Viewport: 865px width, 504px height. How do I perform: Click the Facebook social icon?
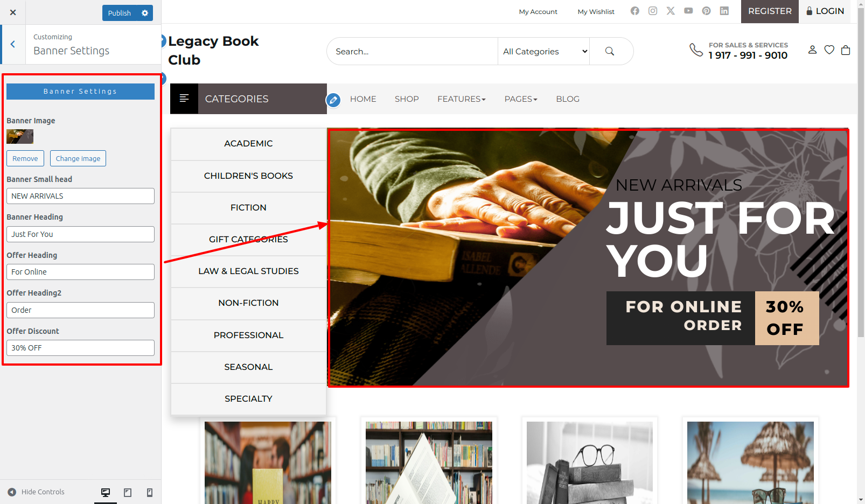(635, 11)
